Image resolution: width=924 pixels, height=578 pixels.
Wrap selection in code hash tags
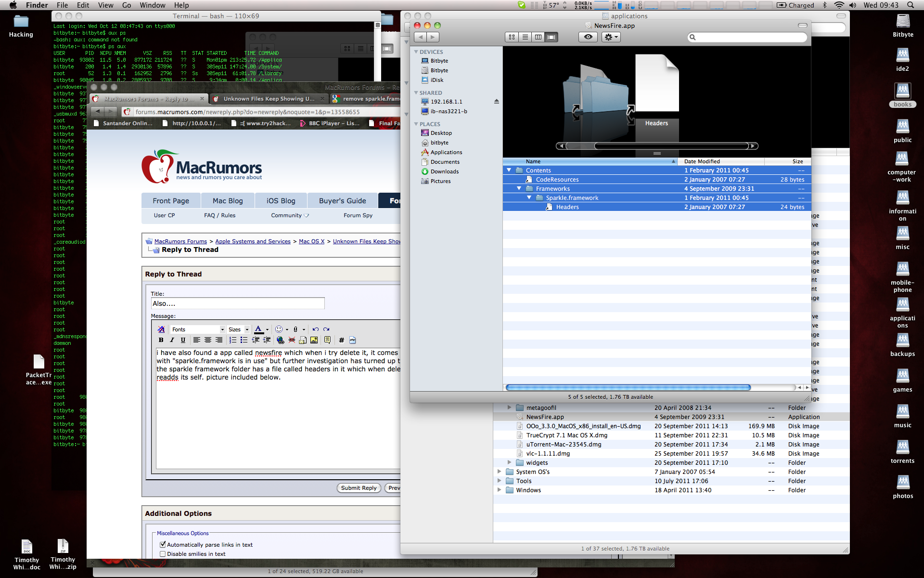pos(341,340)
